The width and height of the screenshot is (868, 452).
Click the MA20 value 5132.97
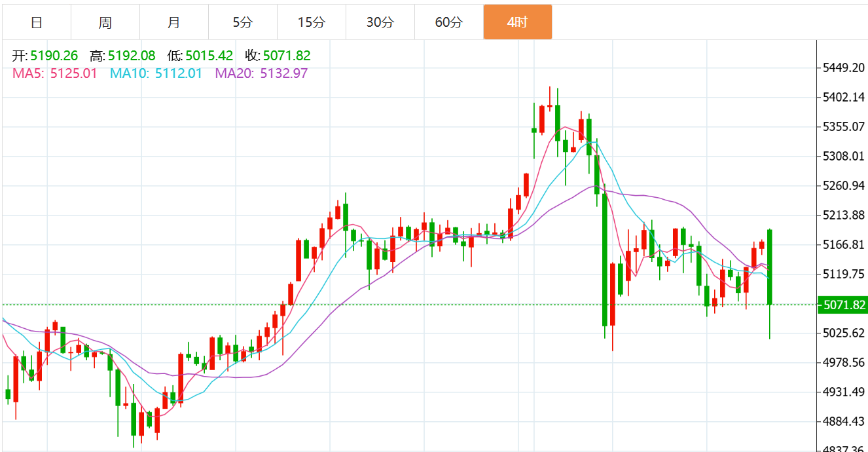284,73
